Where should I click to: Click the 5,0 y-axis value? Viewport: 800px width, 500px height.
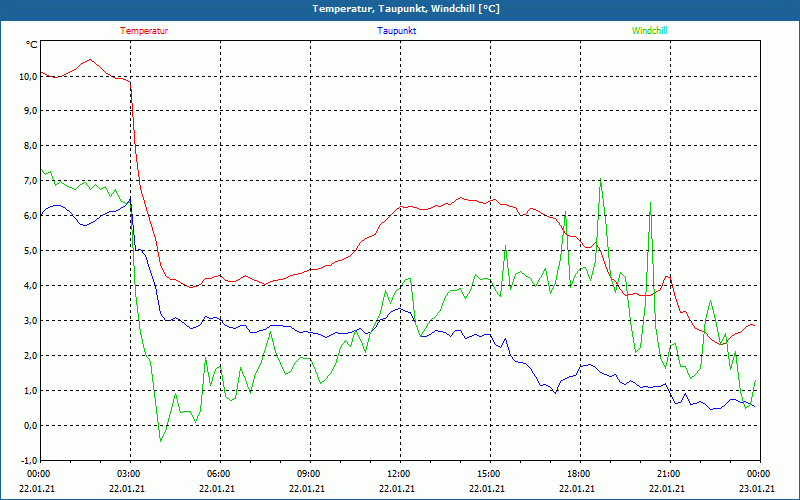(30, 251)
